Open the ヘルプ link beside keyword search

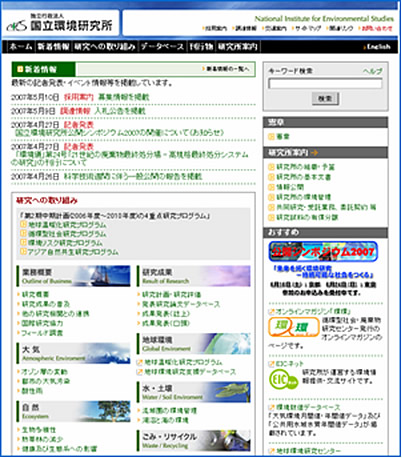[x=373, y=71]
